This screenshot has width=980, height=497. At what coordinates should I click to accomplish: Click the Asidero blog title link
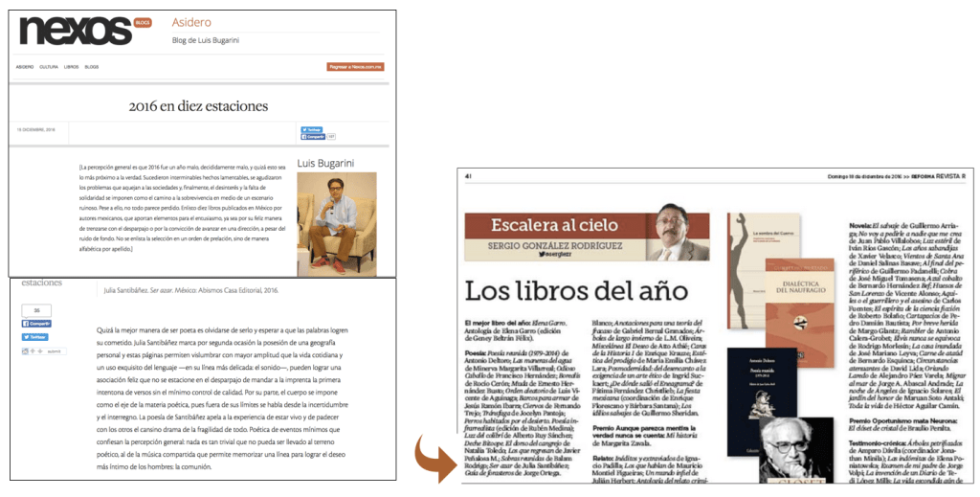(x=191, y=22)
